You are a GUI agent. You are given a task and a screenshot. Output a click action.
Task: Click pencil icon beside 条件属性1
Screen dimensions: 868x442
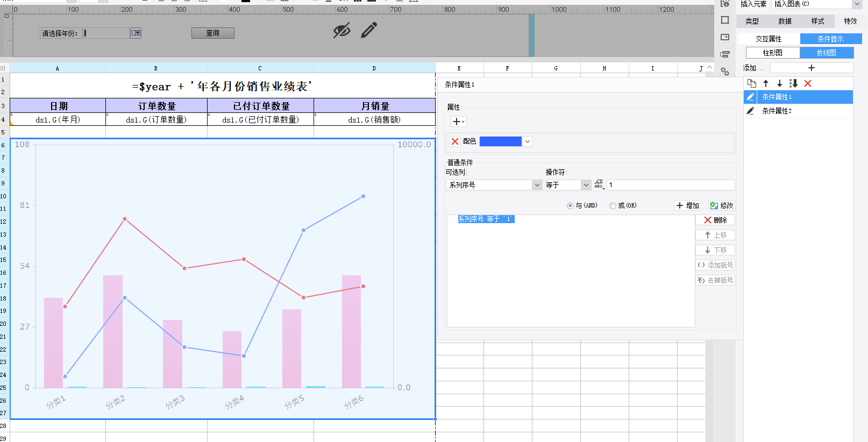[751, 97]
